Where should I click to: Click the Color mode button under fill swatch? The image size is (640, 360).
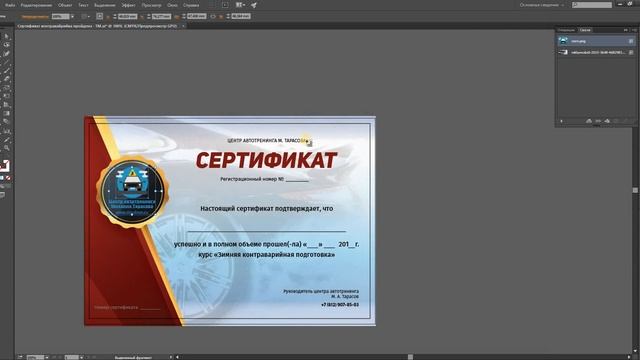(2, 178)
